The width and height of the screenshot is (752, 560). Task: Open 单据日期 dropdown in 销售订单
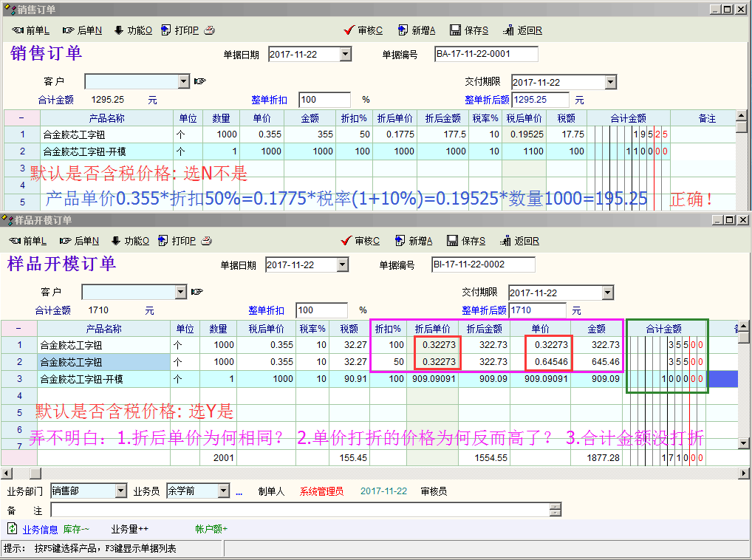coord(345,55)
